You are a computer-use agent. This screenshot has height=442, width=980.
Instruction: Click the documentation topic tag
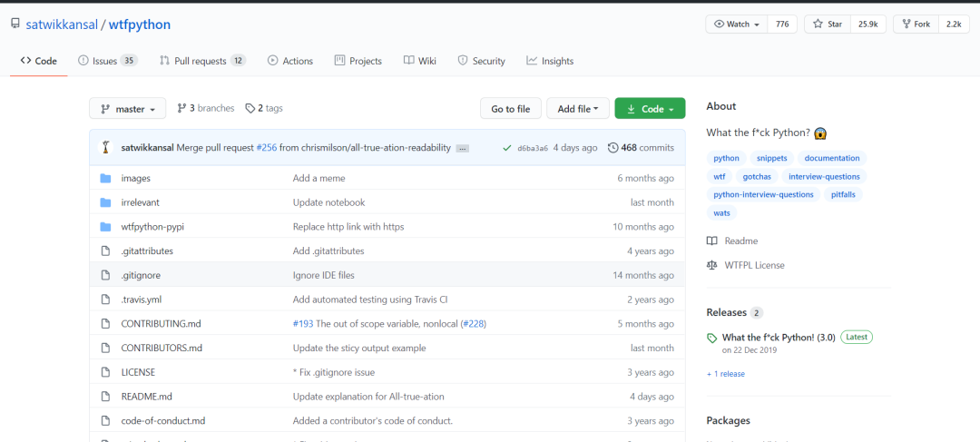(x=832, y=158)
